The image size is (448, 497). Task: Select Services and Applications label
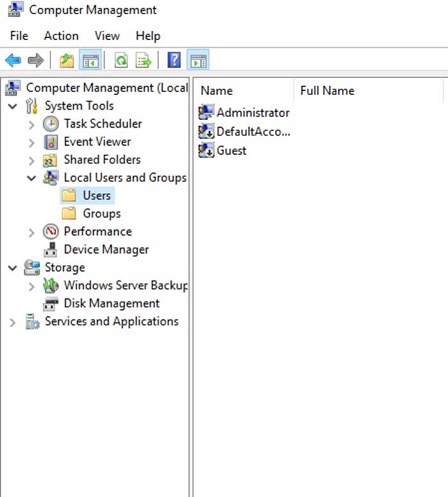(x=112, y=321)
